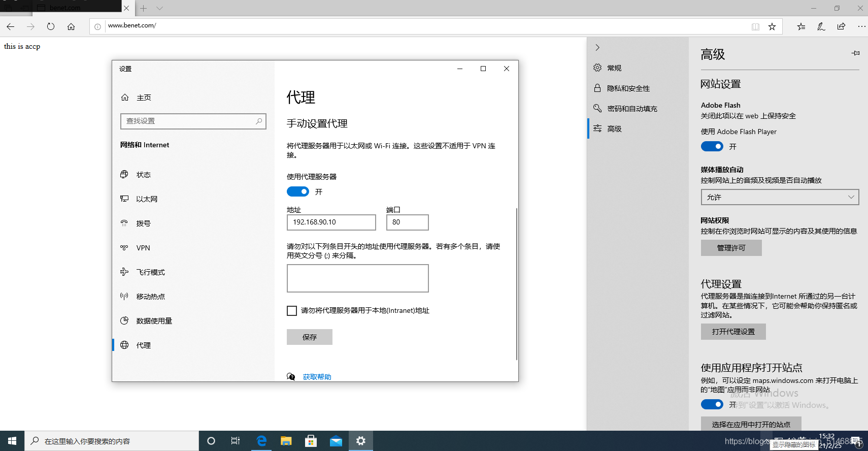
Task: Toggle the Adobe Flash Player switch
Action: click(712, 146)
